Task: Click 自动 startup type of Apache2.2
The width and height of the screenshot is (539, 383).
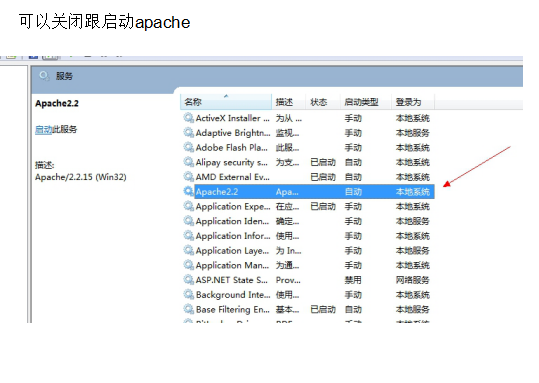Action: pyautogui.click(x=353, y=192)
